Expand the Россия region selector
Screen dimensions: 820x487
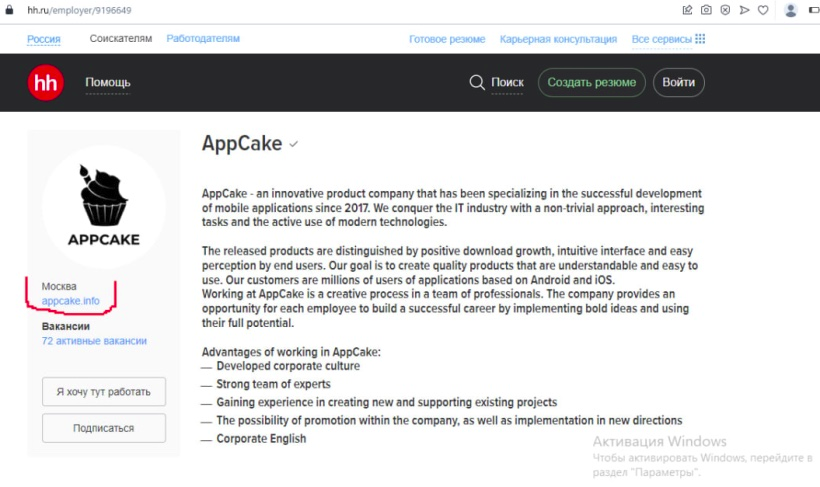(44, 39)
